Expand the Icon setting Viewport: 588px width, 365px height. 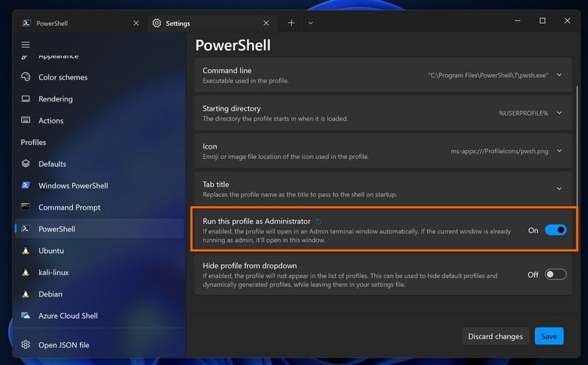(x=559, y=151)
